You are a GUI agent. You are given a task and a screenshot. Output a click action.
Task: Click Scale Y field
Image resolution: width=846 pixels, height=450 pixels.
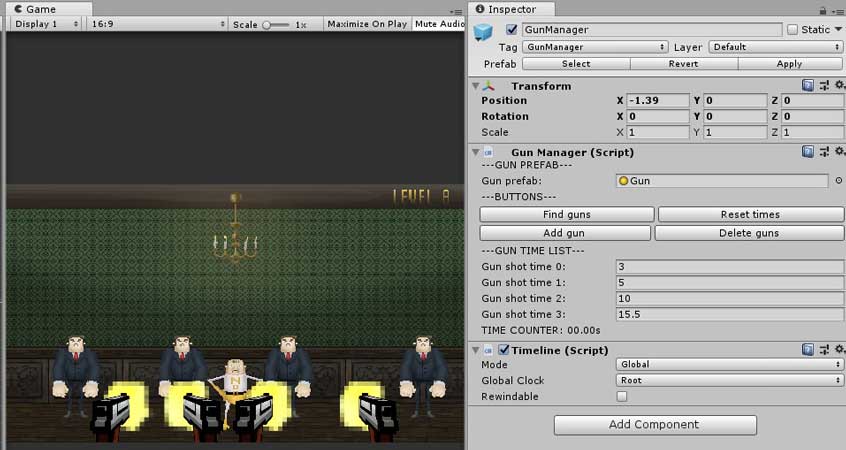(x=734, y=132)
